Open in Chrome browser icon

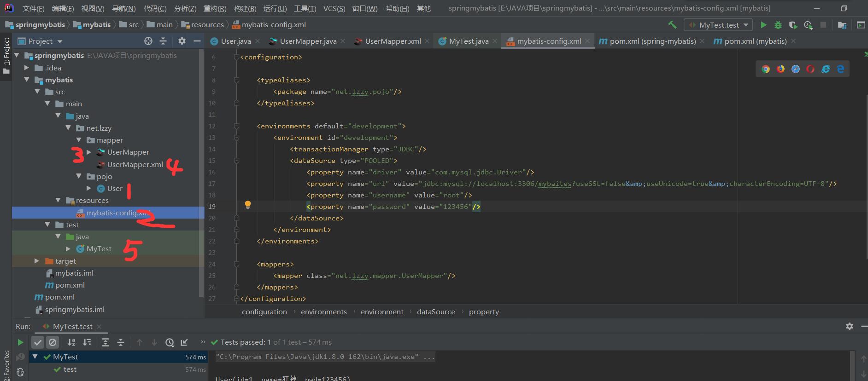[766, 69]
